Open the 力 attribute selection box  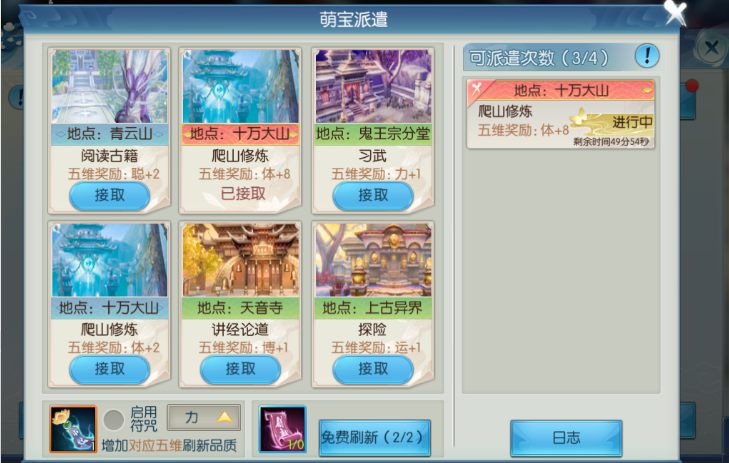tap(204, 417)
